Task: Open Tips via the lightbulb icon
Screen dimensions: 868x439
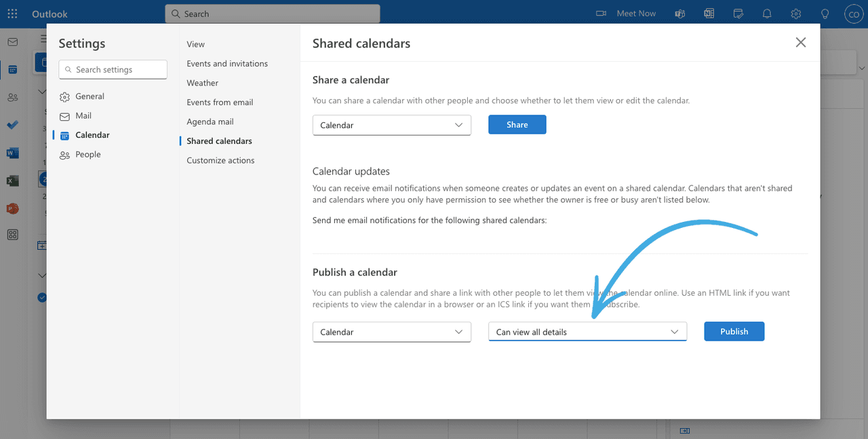Action: coord(825,14)
